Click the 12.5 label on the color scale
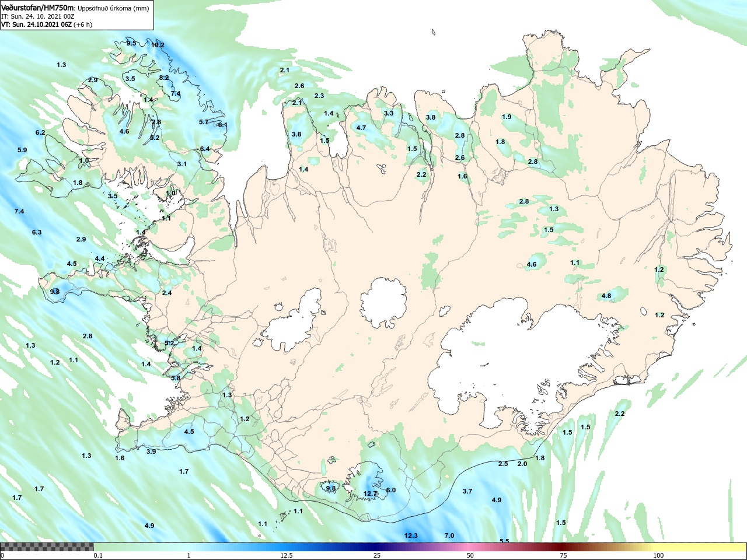The width and height of the screenshot is (747, 560). click(287, 555)
